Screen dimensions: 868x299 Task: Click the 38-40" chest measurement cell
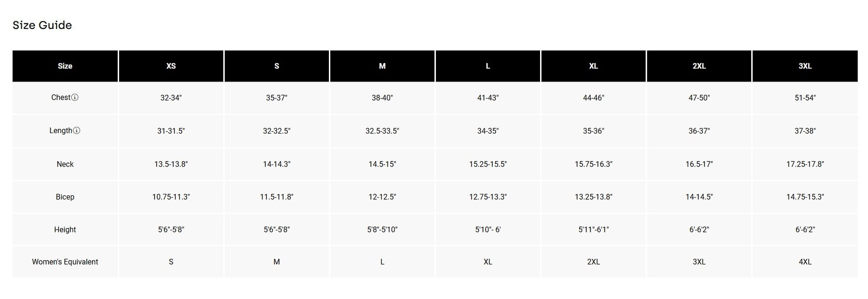pos(382,98)
